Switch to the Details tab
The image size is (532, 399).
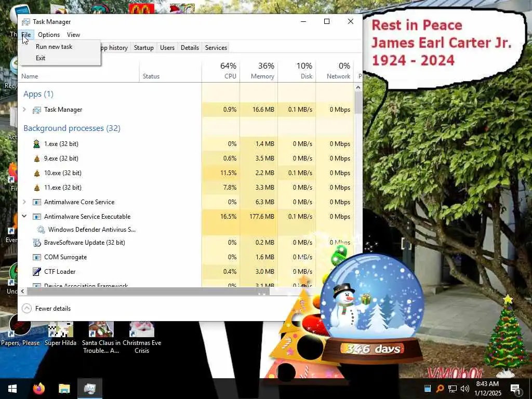[x=190, y=48]
